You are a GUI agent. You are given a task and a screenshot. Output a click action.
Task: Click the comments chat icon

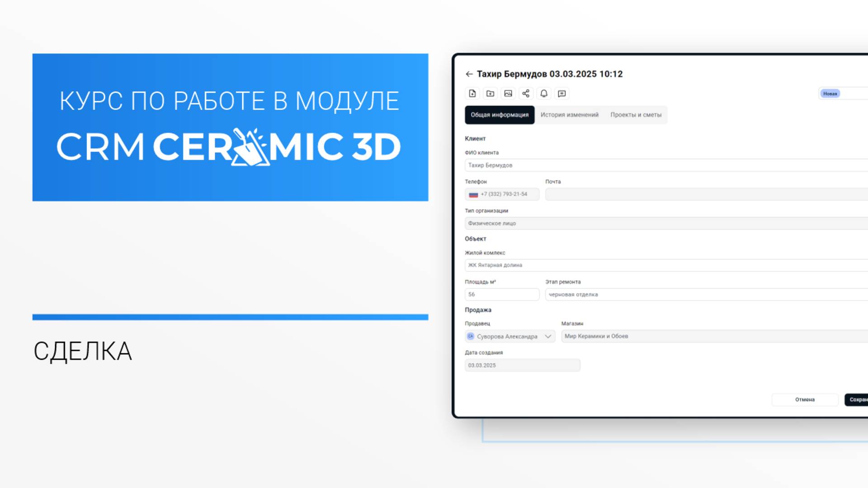(x=561, y=94)
